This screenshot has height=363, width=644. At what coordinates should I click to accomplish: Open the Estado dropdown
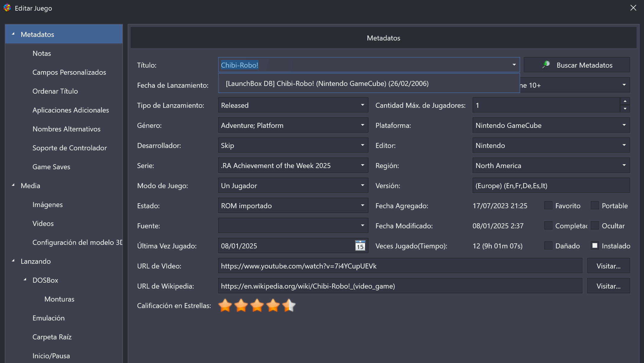pos(362,206)
